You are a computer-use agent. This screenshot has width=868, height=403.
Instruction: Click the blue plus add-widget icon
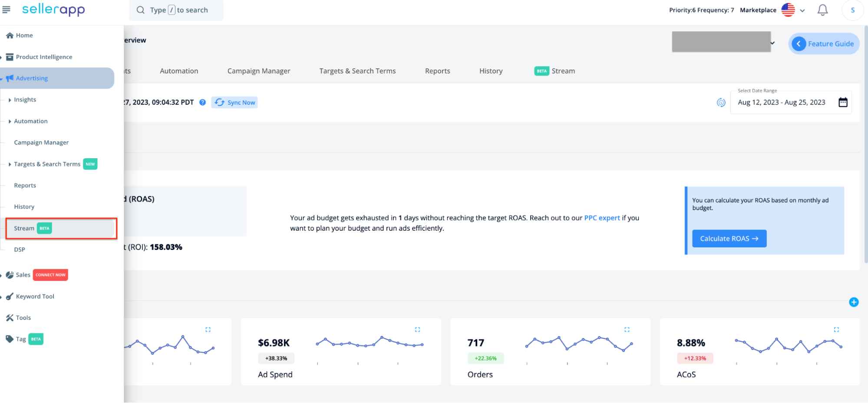854,302
